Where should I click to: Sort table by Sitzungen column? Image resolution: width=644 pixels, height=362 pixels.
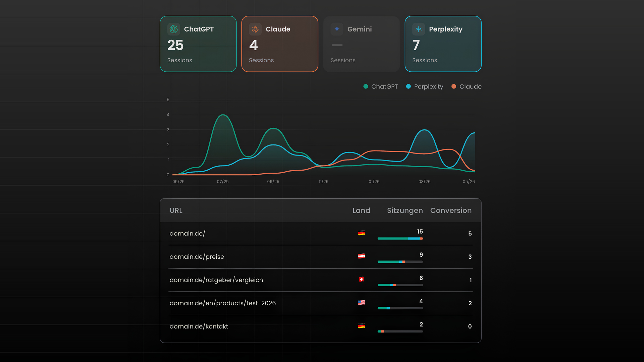click(x=405, y=210)
